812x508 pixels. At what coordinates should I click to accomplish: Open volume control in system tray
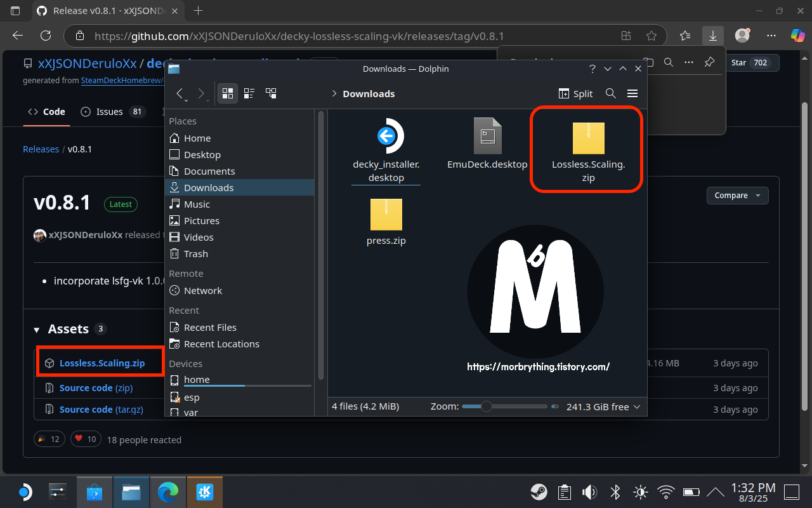coord(590,491)
